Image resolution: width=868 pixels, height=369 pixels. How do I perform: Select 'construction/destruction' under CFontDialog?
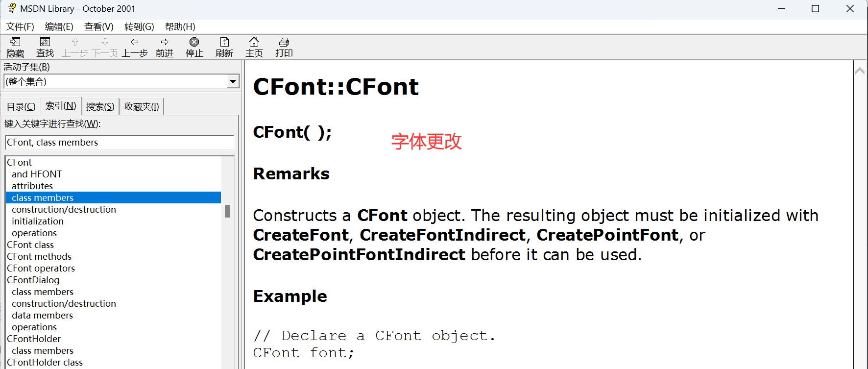(x=64, y=303)
